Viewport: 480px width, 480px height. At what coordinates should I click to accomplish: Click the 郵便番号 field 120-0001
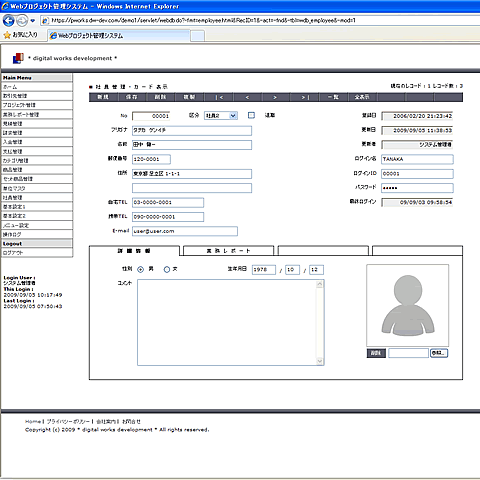click(151, 159)
